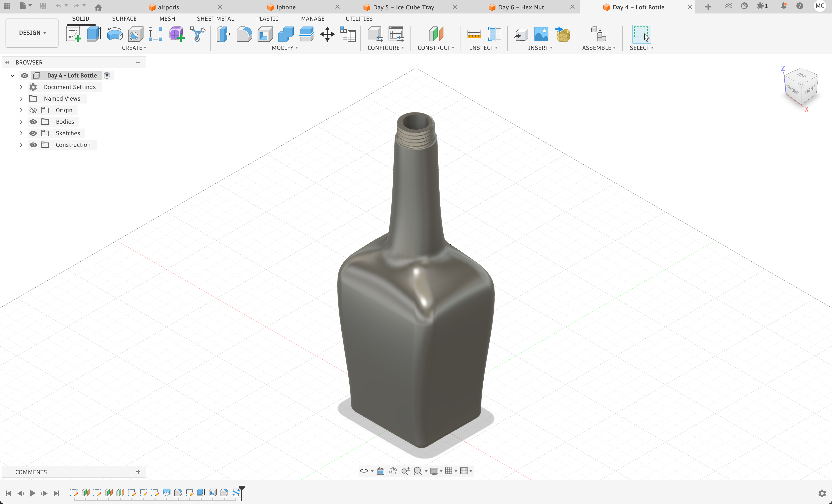Switch to the SURFACE ribbon tab
Screen dimensions: 832x504
click(x=124, y=19)
